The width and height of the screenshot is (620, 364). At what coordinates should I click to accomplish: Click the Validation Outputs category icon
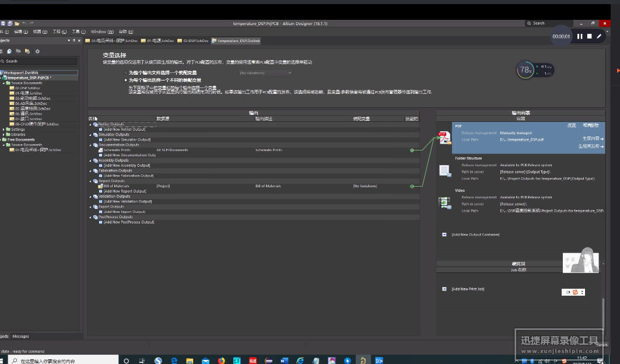tap(95, 196)
